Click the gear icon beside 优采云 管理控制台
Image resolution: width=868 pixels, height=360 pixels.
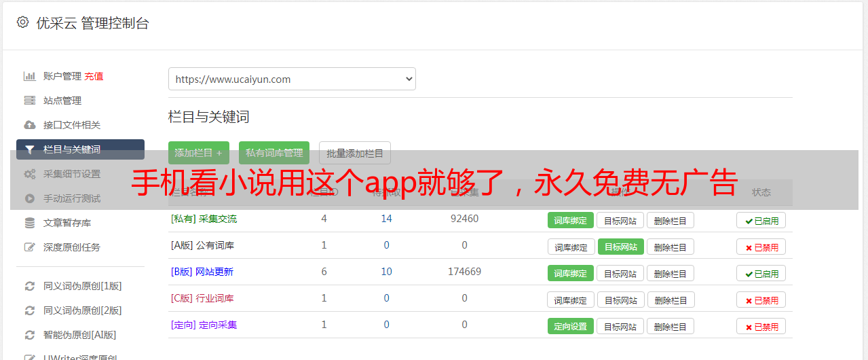pos(22,22)
